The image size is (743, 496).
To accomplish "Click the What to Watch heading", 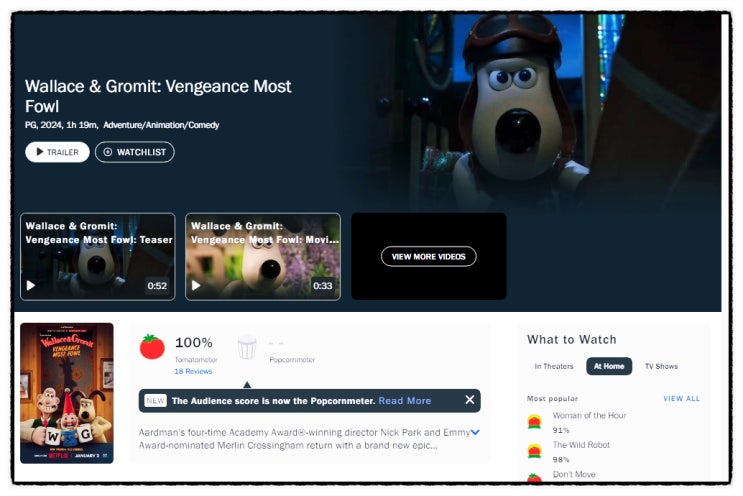I will pyautogui.click(x=572, y=340).
